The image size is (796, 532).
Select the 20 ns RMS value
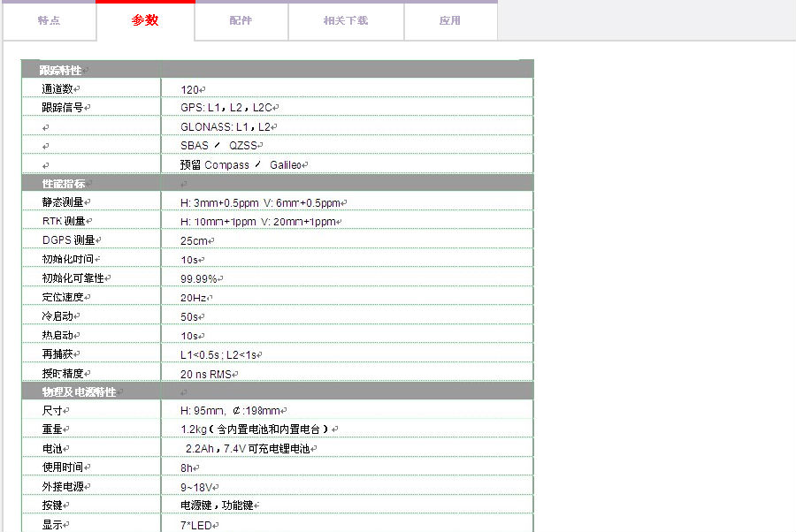(206, 374)
